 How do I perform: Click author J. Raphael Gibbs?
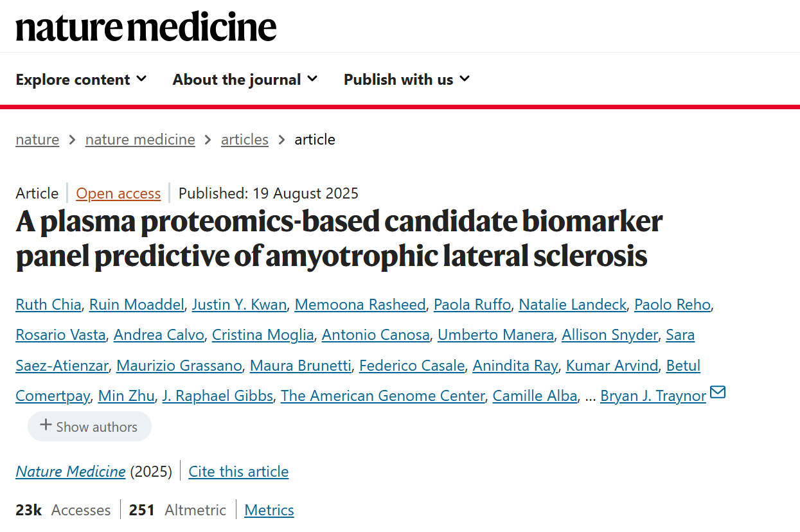pyautogui.click(x=218, y=396)
